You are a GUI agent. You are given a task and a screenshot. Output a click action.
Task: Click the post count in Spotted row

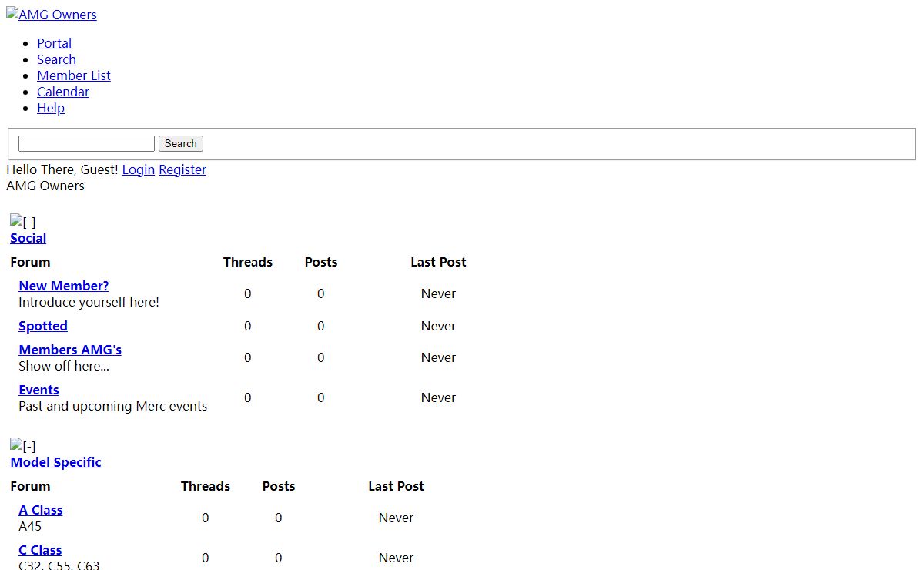click(320, 326)
